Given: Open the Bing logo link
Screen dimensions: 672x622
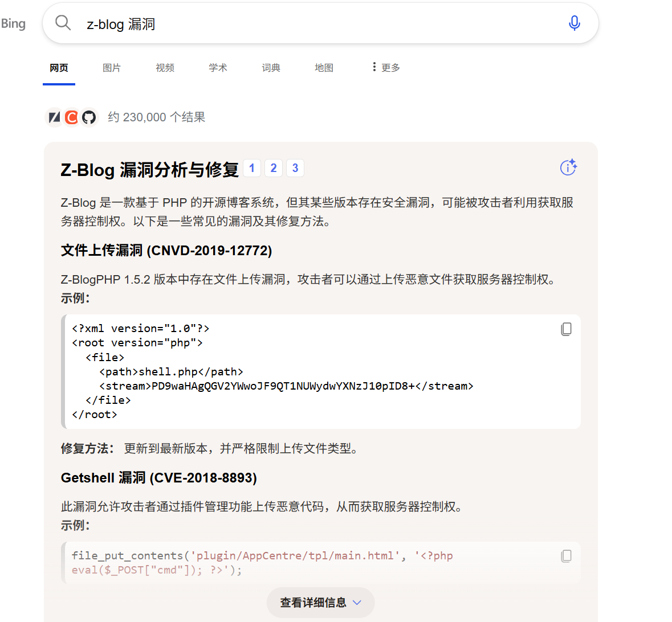Looking at the screenshot, I should (13, 23).
